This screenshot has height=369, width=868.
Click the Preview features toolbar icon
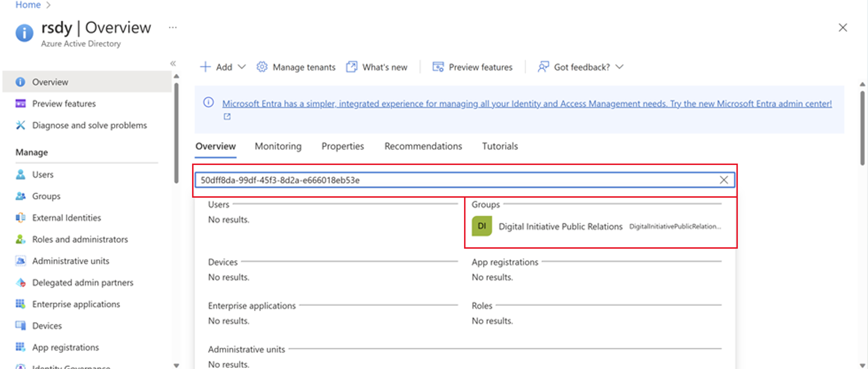click(x=438, y=67)
